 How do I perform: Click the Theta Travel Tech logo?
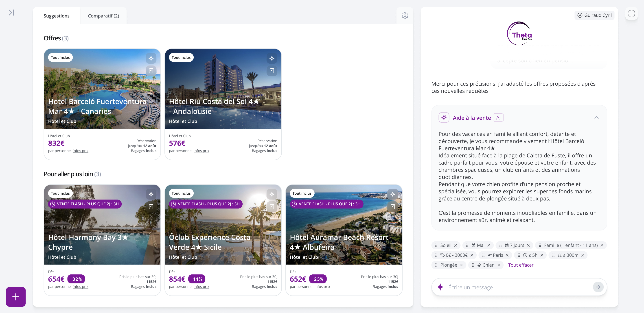pos(519,33)
